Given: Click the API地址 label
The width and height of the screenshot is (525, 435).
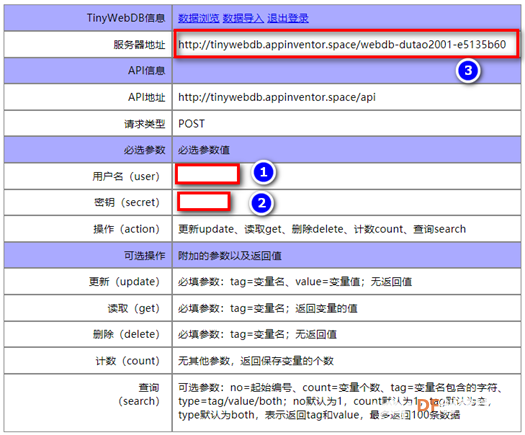Looking at the screenshot, I should pos(147,97).
